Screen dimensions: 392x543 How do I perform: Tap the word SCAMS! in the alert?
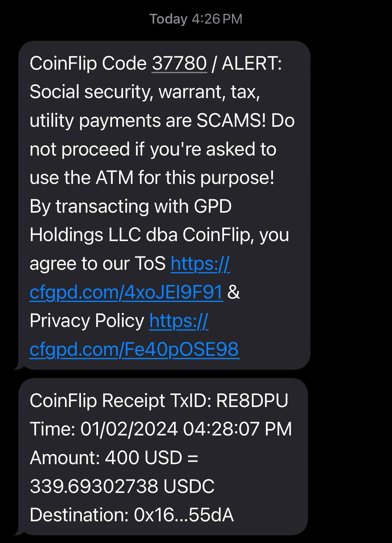231,120
